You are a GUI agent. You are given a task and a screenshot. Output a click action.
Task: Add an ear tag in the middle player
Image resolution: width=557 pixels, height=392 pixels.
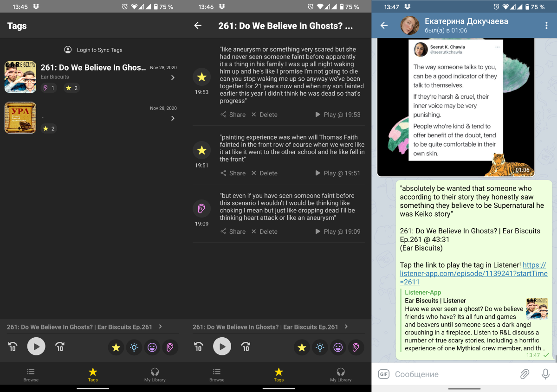pyautogui.click(x=356, y=347)
